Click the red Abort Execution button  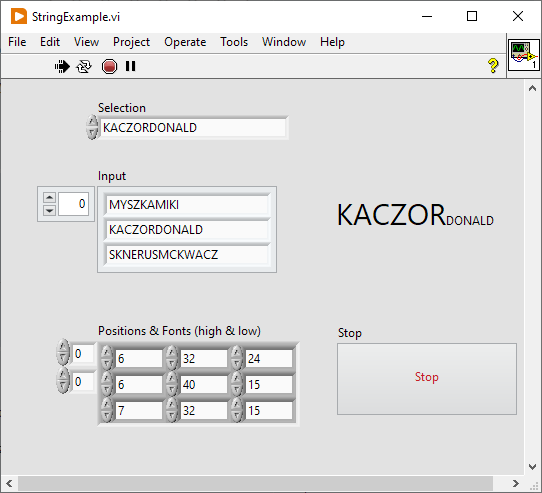[x=109, y=66]
